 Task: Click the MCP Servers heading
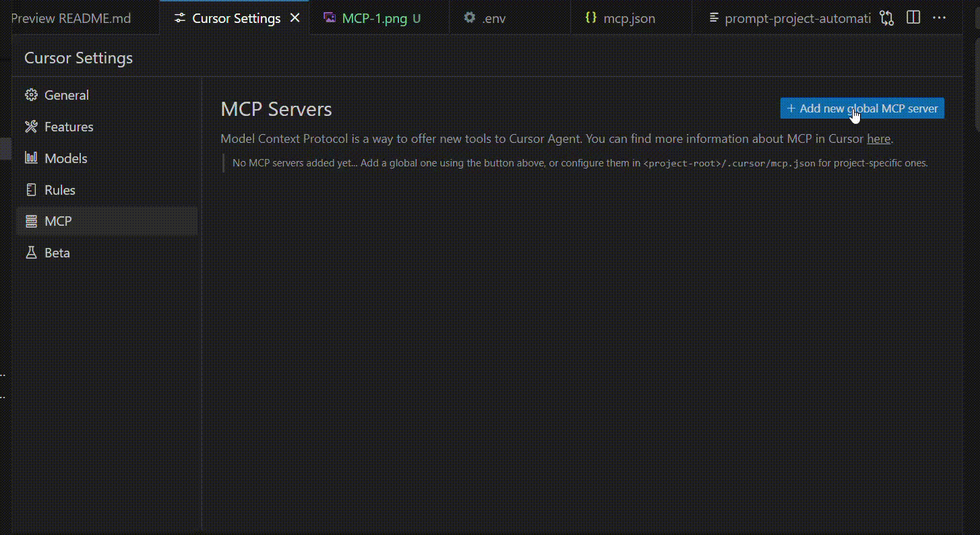point(276,109)
